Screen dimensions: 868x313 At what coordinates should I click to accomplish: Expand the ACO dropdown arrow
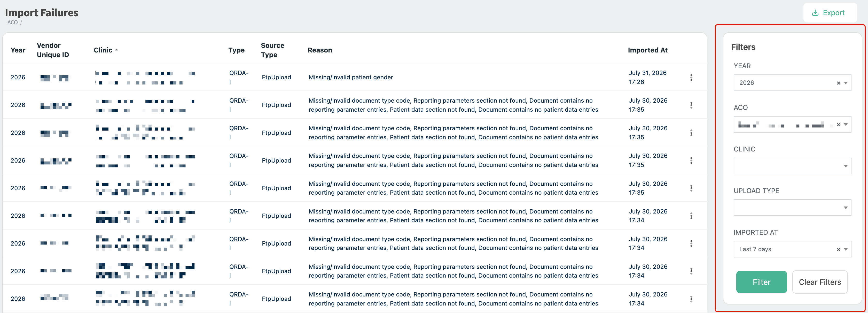pyautogui.click(x=846, y=125)
